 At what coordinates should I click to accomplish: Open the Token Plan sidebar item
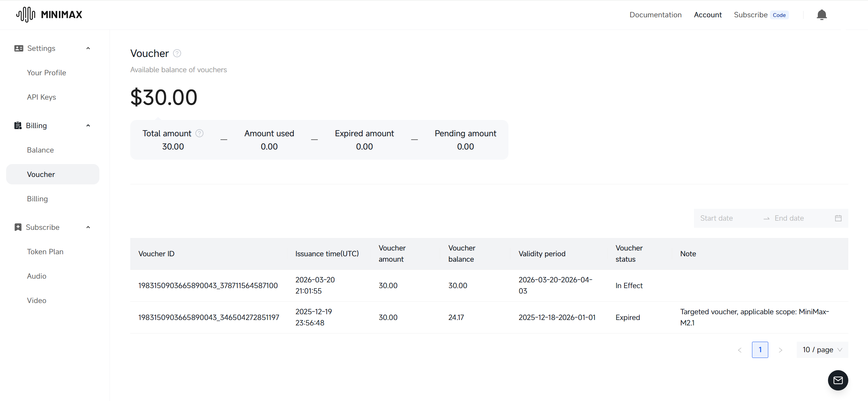tap(45, 252)
